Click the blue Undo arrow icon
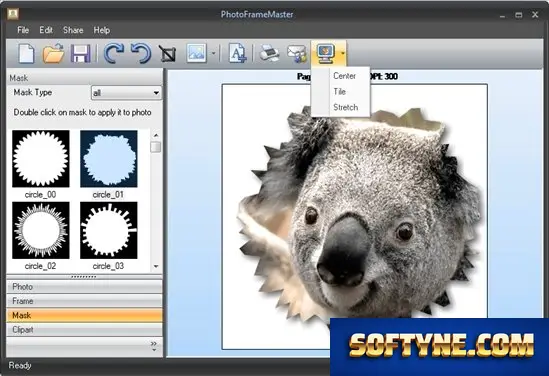The image size is (549, 376). [x=141, y=54]
